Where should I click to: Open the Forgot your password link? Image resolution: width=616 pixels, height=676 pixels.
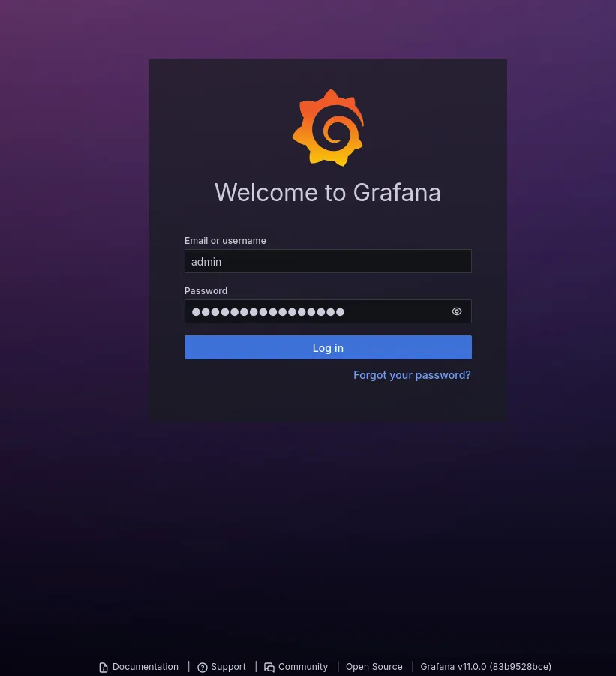pyautogui.click(x=412, y=375)
